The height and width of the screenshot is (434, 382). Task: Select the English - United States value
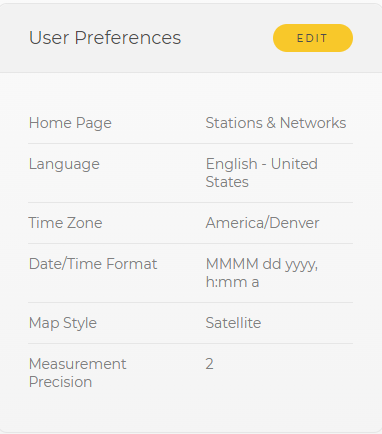tap(262, 173)
